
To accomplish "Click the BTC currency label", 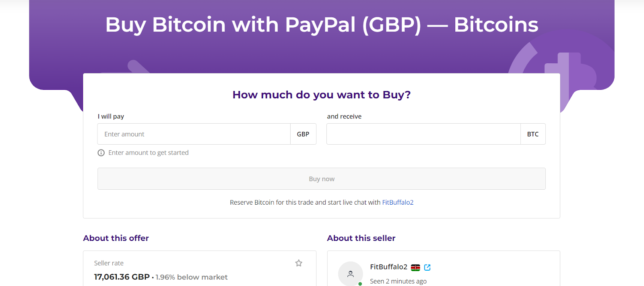I will 533,134.
